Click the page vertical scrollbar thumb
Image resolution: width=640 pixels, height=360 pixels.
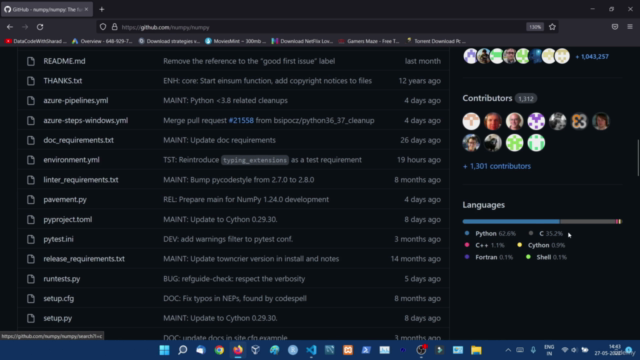[x=638, y=158]
